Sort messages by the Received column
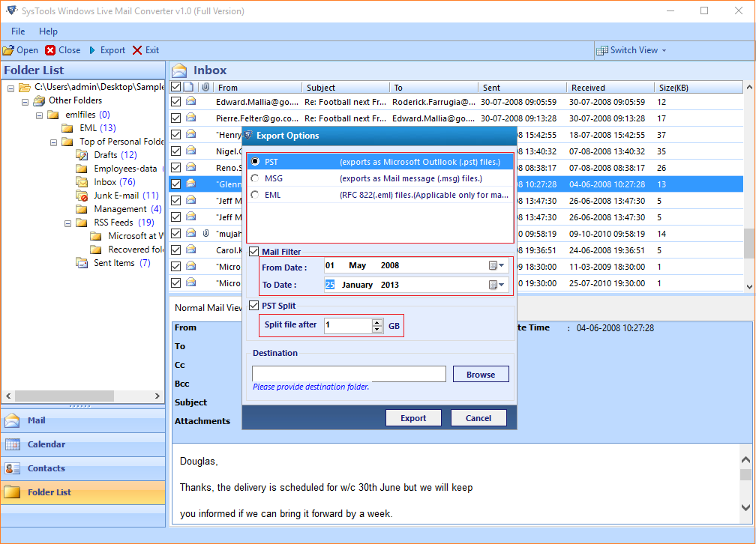Viewport: 756px width, 544px height. coord(610,87)
